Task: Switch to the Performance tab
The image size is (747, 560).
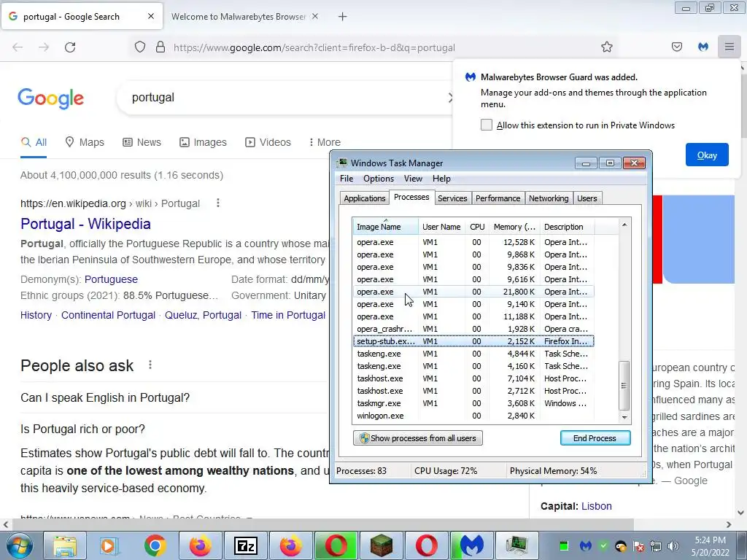Action: pyautogui.click(x=498, y=198)
